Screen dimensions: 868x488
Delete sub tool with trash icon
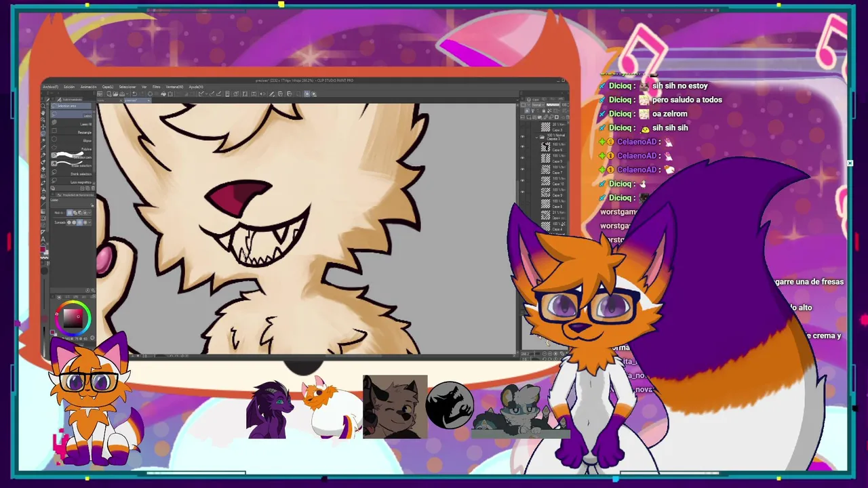(93, 188)
